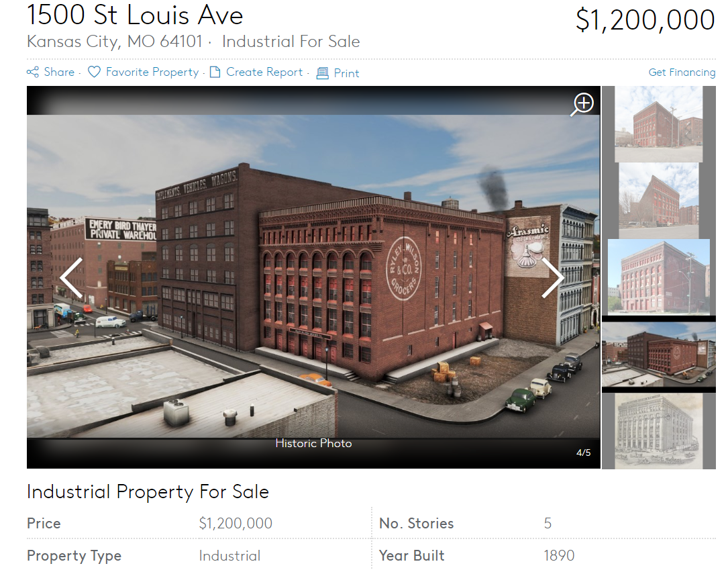This screenshot has width=728, height=570.
Task: Click the Favorite Property label
Action: pyautogui.click(x=152, y=72)
